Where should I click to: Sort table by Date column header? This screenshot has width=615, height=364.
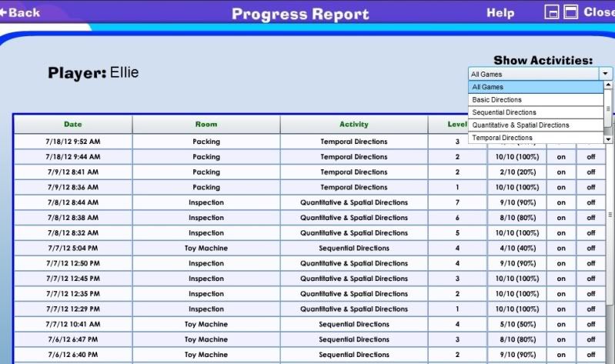point(73,125)
